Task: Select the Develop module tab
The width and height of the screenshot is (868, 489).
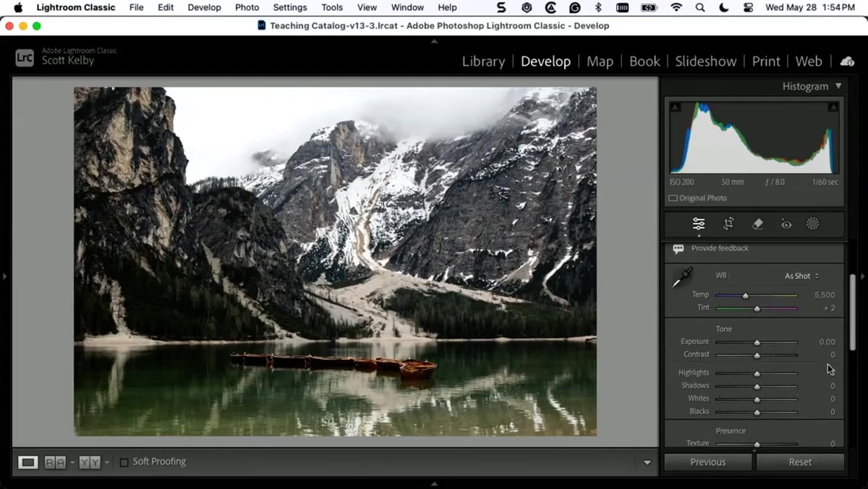Action: 545,61
